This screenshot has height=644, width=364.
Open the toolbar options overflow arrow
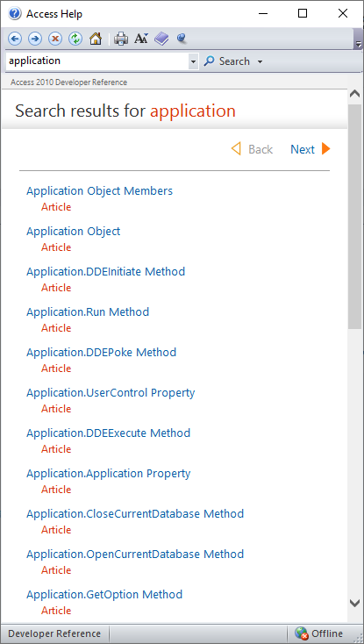tap(358, 44)
